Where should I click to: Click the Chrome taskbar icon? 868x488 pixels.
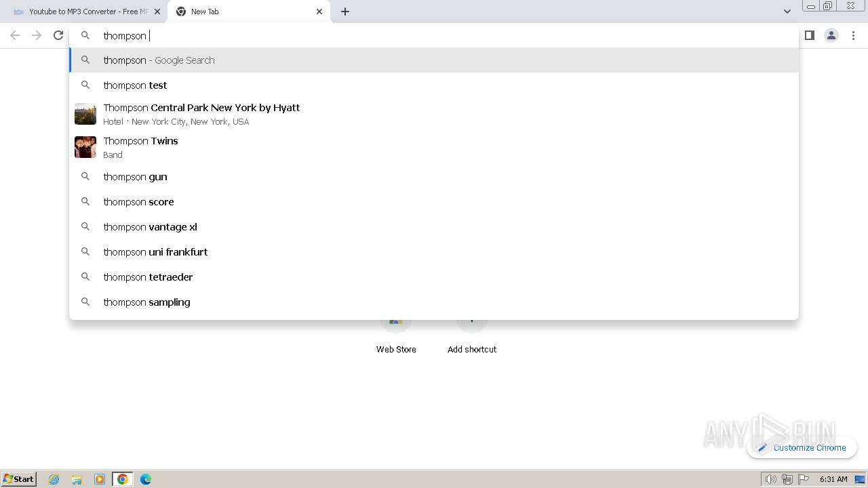click(x=123, y=479)
